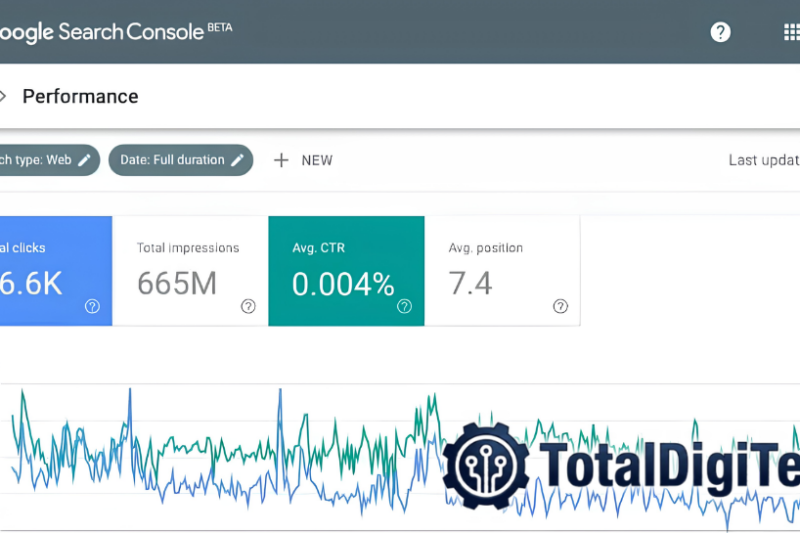Click the Performance page title
Viewport: 800px width, 533px height.
point(80,96)
